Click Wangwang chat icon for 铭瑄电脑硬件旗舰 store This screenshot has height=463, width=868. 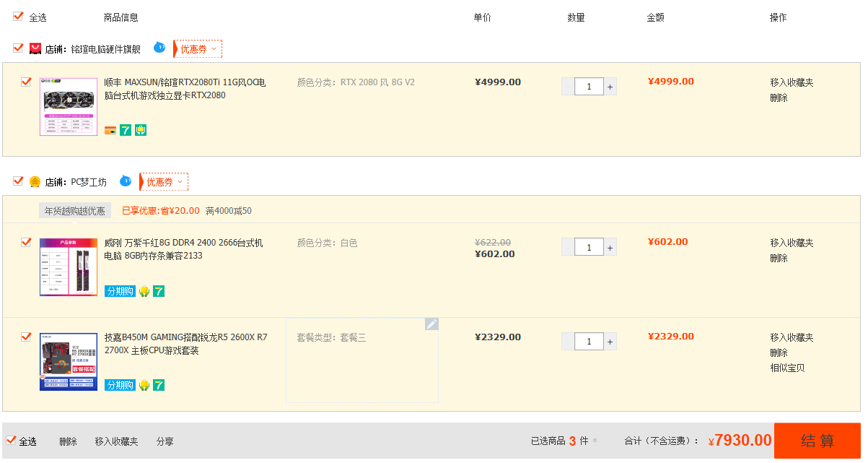[159, 48]
